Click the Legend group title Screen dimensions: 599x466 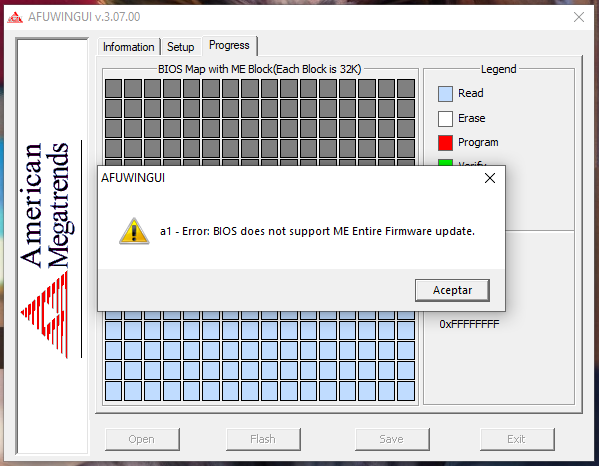pyautogui.click(x=499, y=69)
